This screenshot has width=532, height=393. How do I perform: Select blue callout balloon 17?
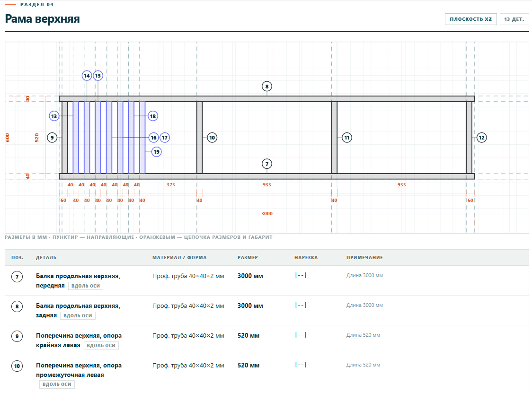coord(165,138)
